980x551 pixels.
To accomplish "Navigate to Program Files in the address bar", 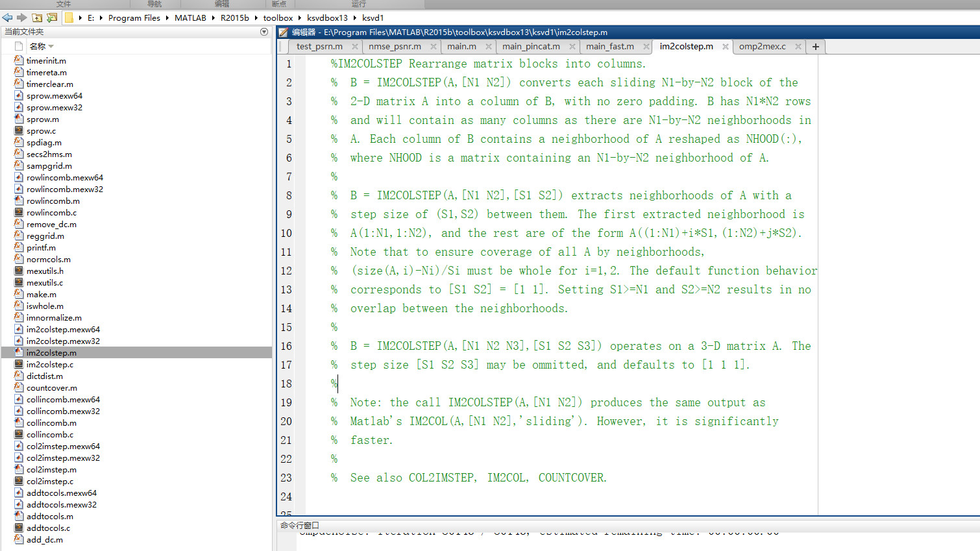I will tap(134, 18).
